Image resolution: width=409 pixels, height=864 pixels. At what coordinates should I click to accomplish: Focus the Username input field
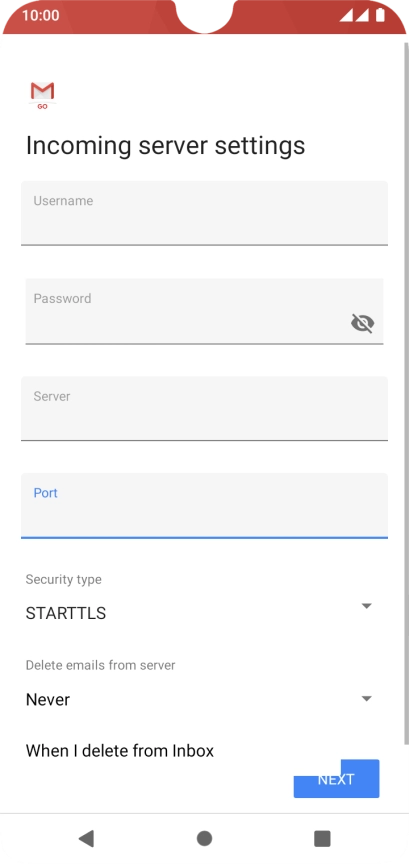pyautogui.click(x=204, y=213)
